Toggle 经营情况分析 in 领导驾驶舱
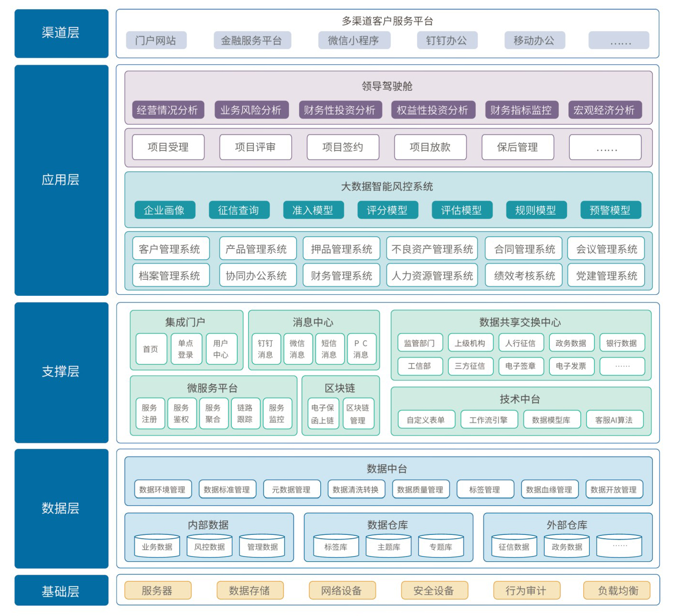674x616 pixels. [x=168, y=110]
